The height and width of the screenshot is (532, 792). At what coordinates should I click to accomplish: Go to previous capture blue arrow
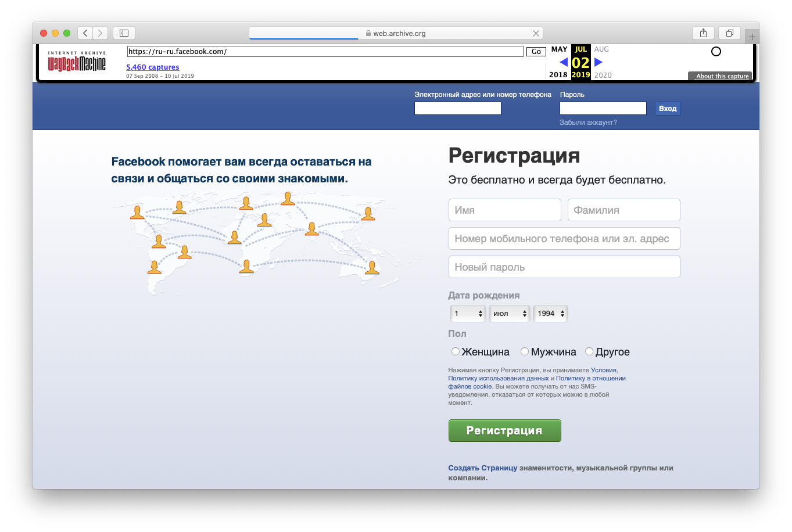coord(563,62)
